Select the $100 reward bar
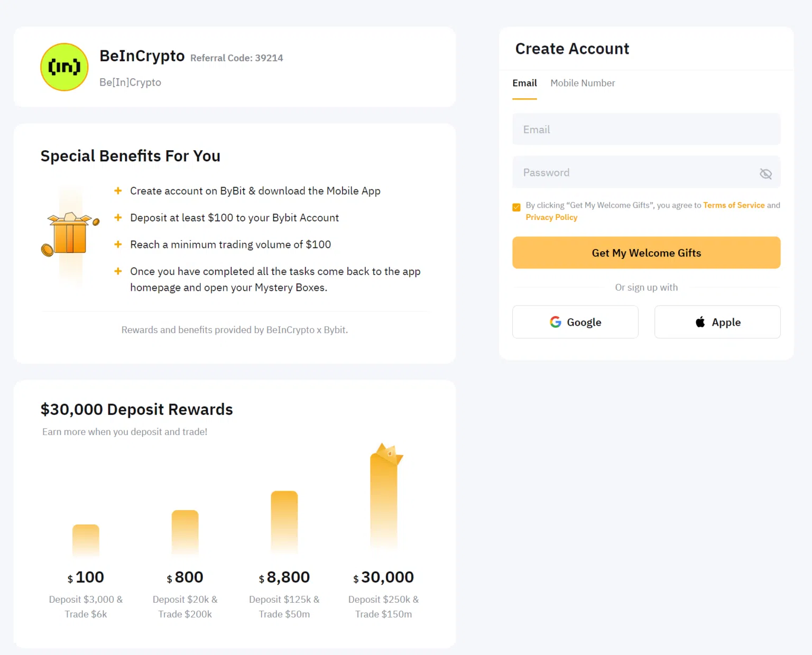The height and width of the screenshot is (655, 812). [86, 540]
